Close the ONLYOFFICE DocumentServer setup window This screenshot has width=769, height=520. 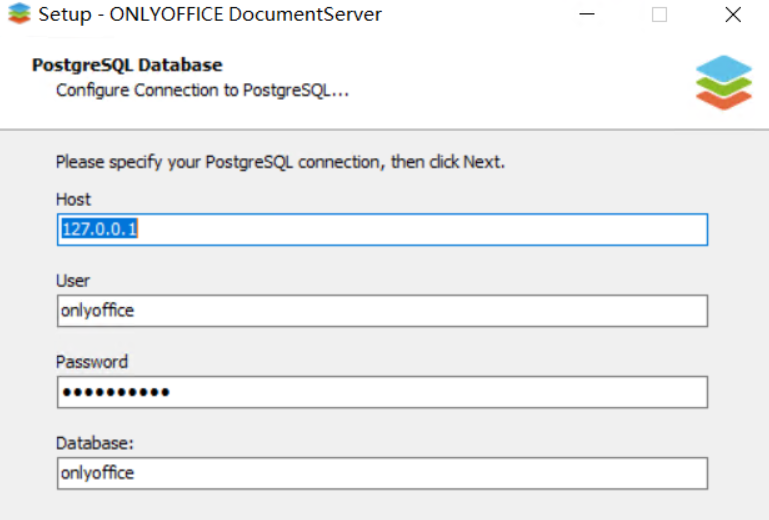point(733,15)
